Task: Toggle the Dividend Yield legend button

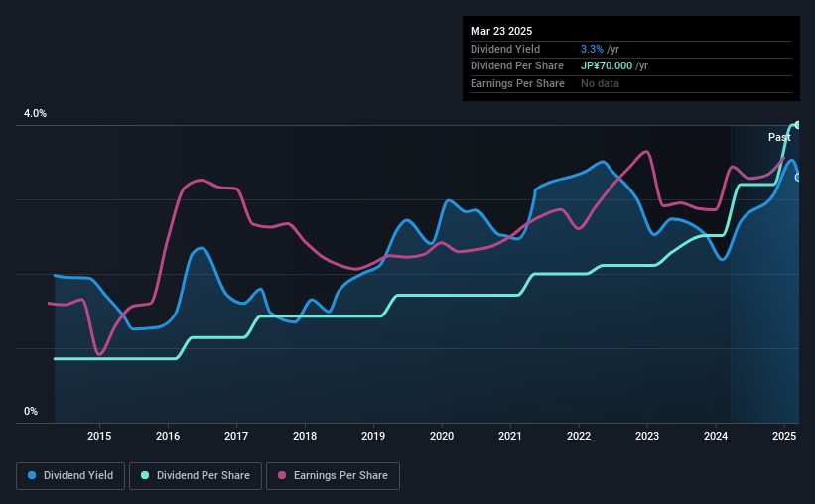Action: tap(70, 476)
